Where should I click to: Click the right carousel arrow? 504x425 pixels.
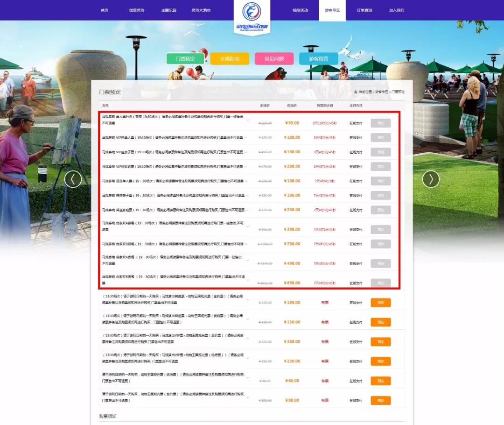click(x=430, y=179)
